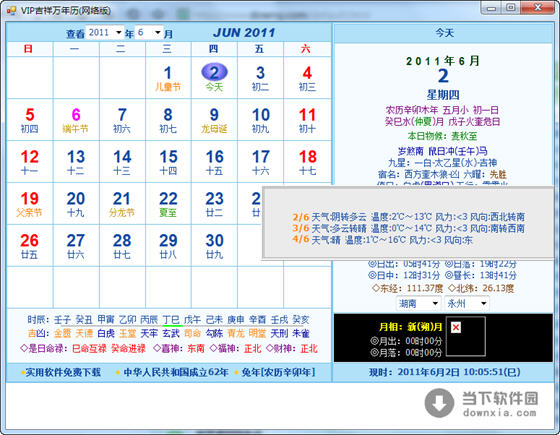The image size is (560, 435).
Task: Open the year 2011 dropdown
Action: click(105, 32)
